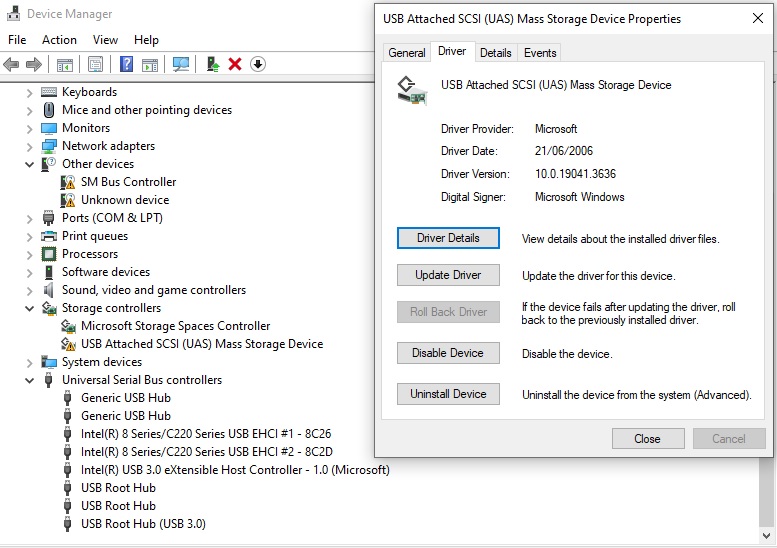Click the Mice and other pointing devices icon
This screenshot has width=777, height=548.
coord(49,110)
